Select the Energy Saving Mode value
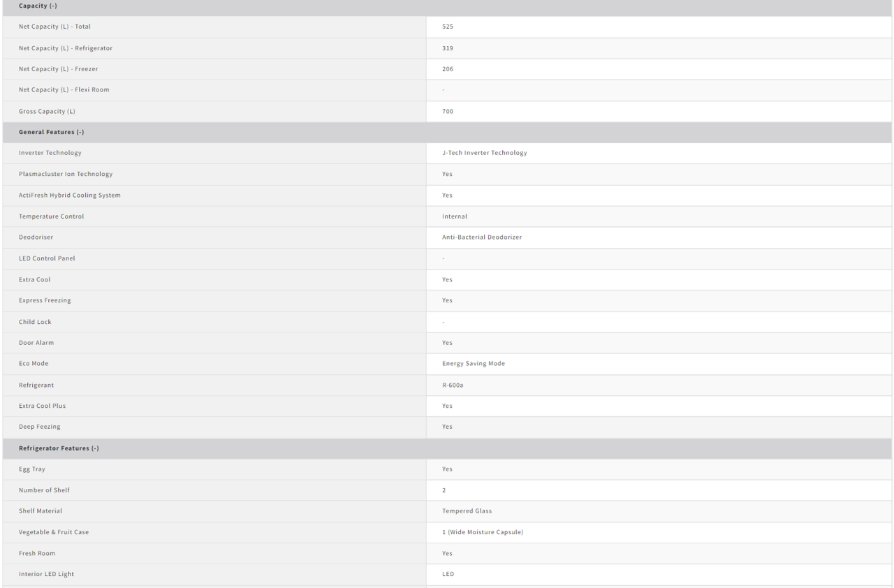This screenshot has height=588, width=894. tap(473, 364)
